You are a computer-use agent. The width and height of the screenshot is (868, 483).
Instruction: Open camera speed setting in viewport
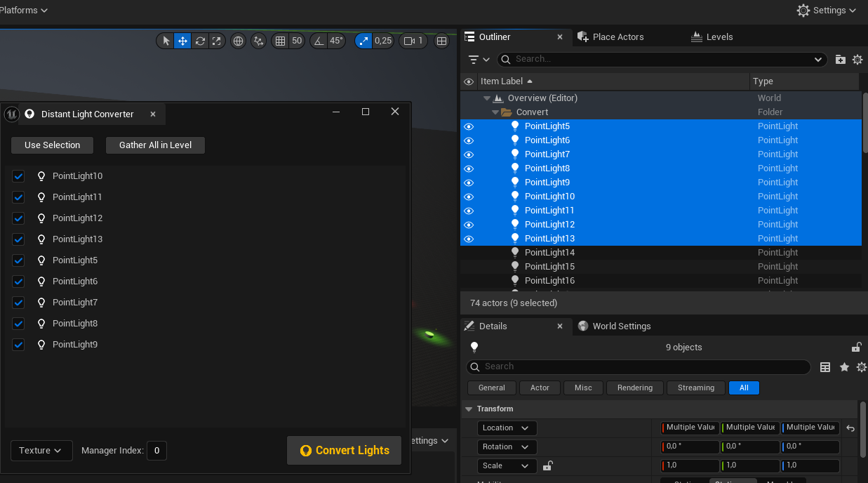pyautogui.click(x=413, y=41)
